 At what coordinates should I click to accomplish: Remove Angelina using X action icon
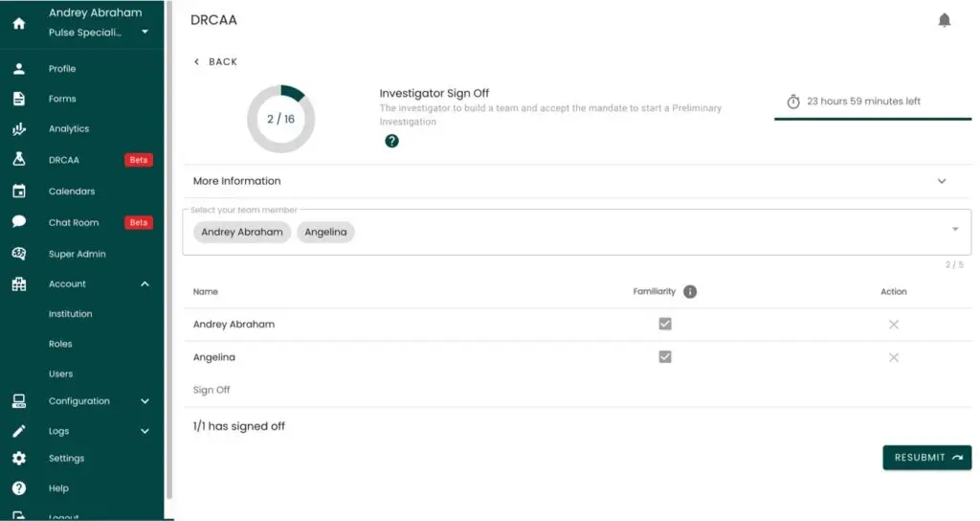coord(893,357)
